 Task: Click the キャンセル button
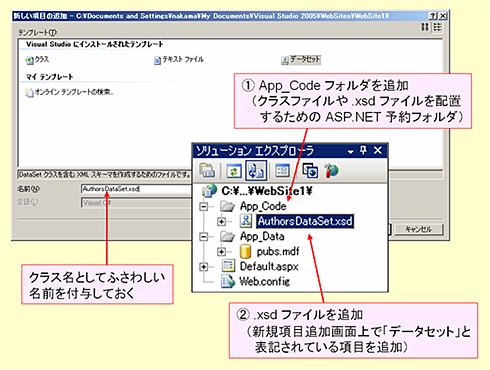tap(419, 229)
